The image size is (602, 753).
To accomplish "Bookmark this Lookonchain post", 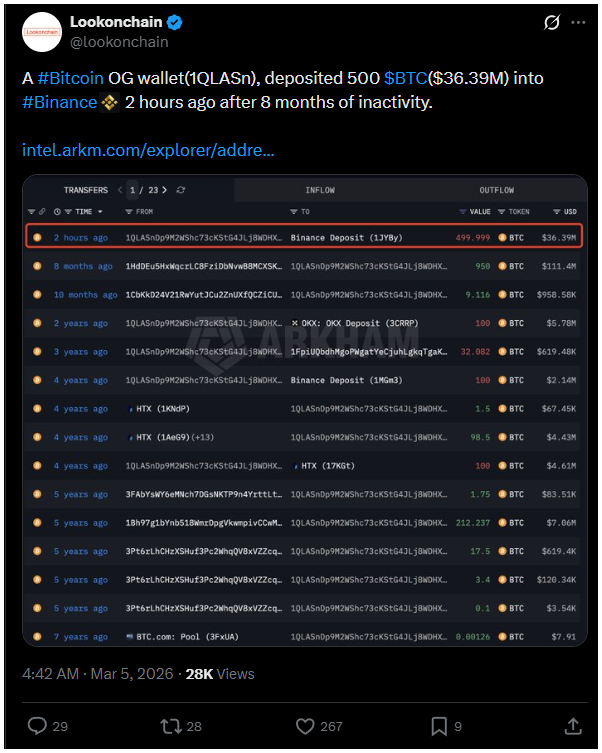I will click(439, 725).
